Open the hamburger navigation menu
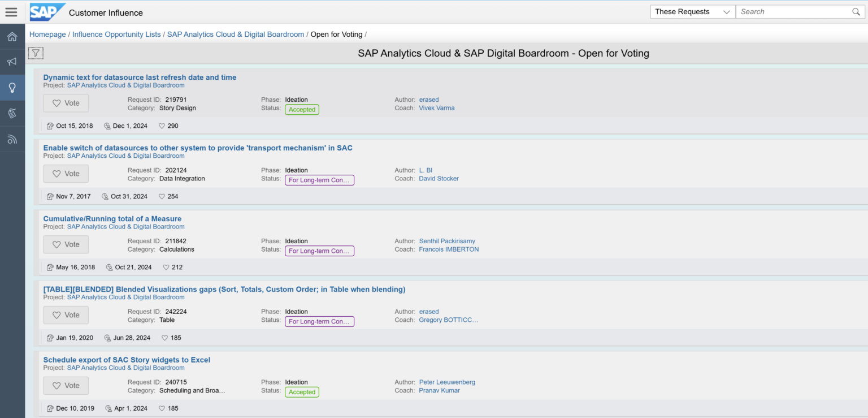 (11, 11)
